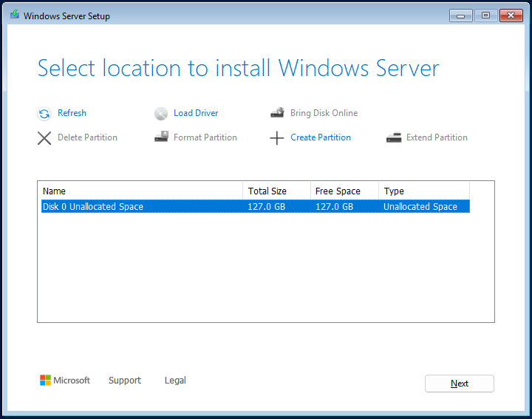Close the Windows Server Setup window
Image resolution: width=532 pixels, height=419 pixels.
click(511, 16)
